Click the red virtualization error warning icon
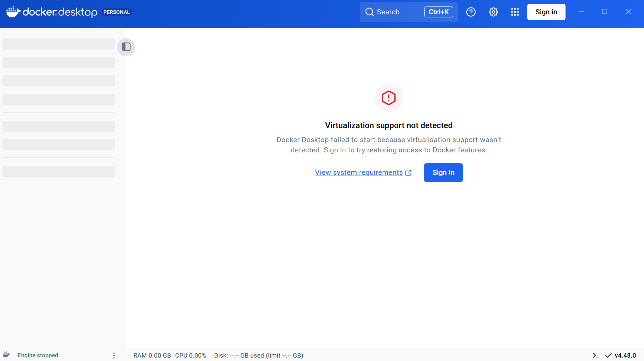 coord(389,98)
